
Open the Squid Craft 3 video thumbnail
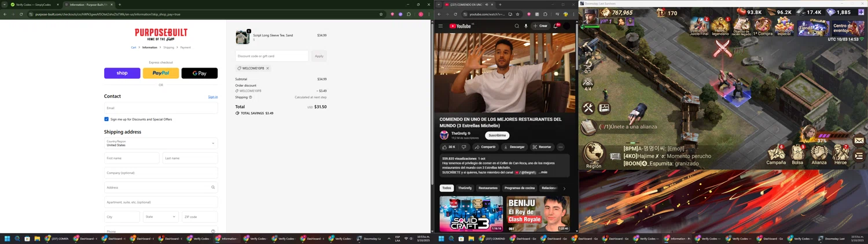tap(471, 213)
